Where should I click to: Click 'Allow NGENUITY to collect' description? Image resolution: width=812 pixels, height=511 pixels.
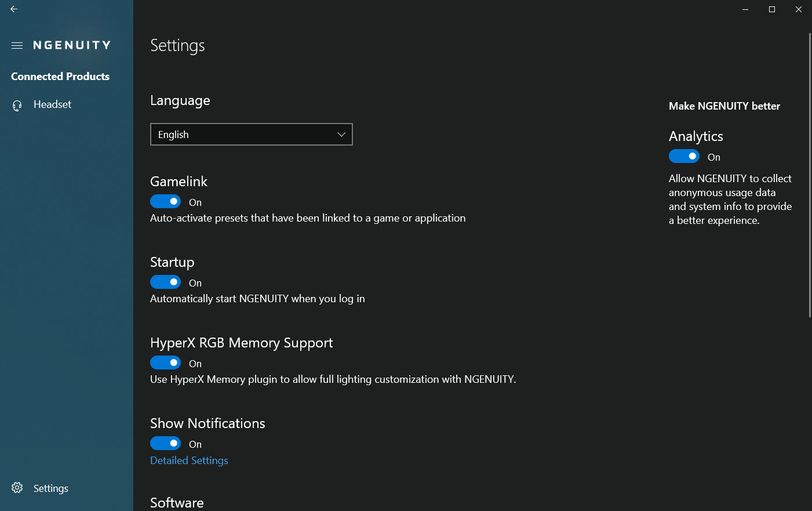pos(730,200)
